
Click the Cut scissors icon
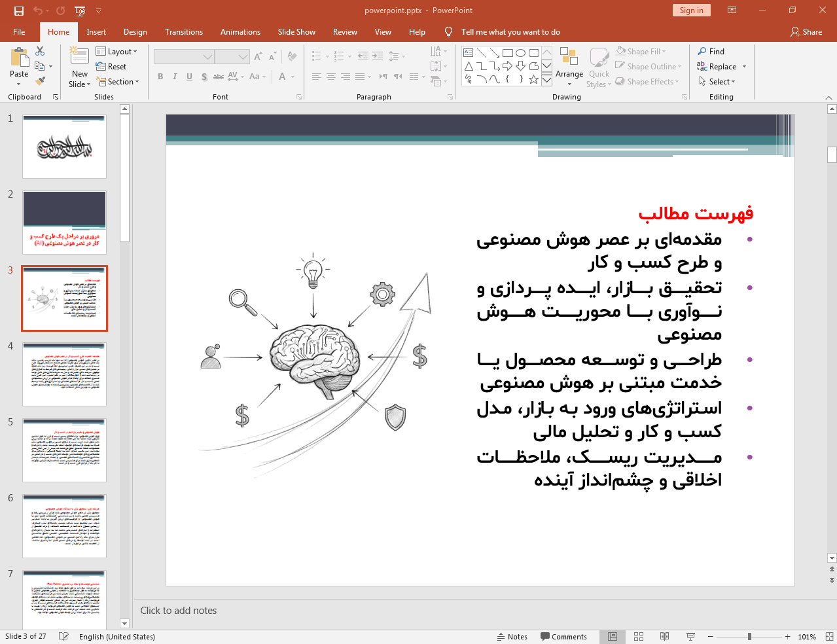[40, 51]
